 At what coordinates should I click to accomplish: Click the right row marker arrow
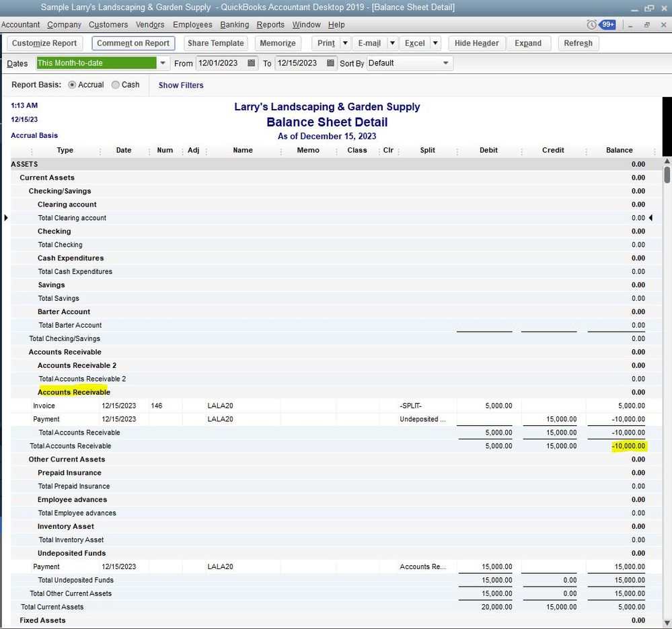[x=650, y=218]
